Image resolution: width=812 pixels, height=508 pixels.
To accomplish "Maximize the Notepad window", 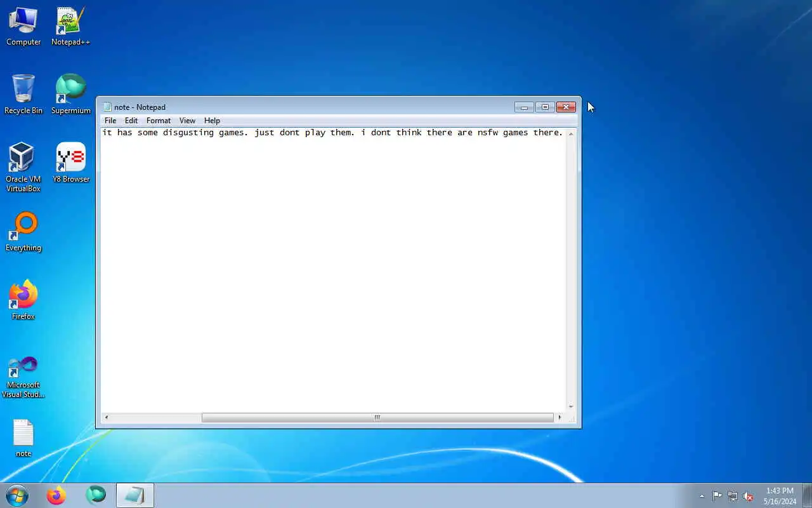I will click(545, 107).
